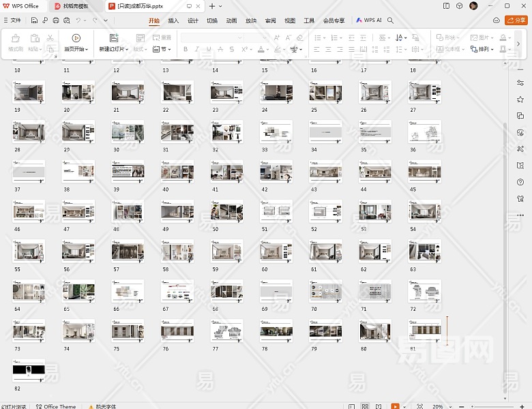Expand the 排列 arrange dropdown

486,49
